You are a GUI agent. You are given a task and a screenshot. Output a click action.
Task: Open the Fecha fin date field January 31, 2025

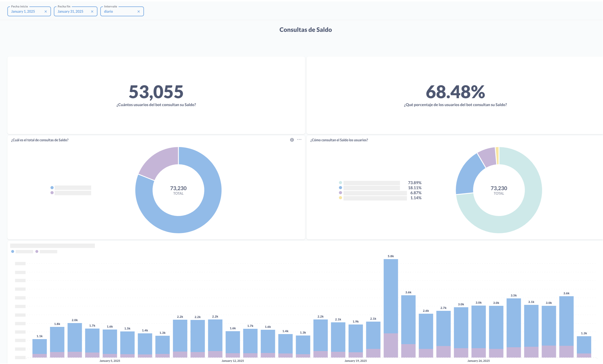(x=76, y=11)
